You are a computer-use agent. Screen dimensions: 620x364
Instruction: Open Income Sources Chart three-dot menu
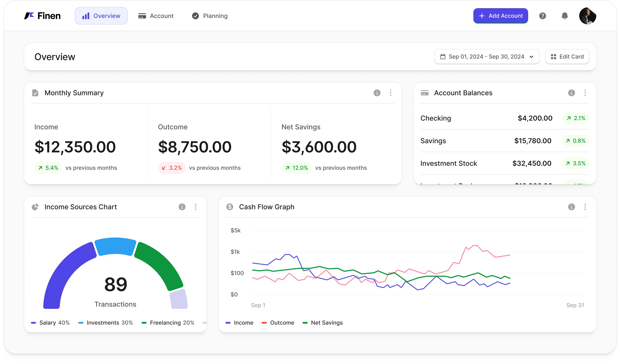pos(196,207)
